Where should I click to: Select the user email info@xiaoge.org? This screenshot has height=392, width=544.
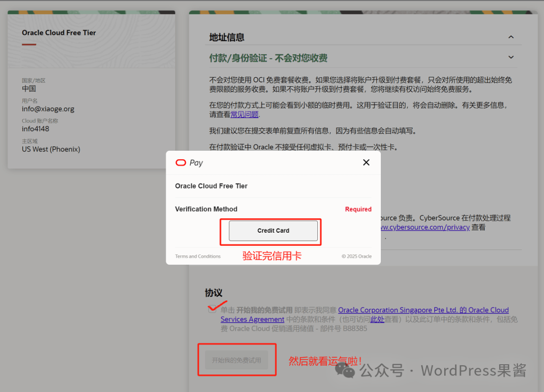48,108
